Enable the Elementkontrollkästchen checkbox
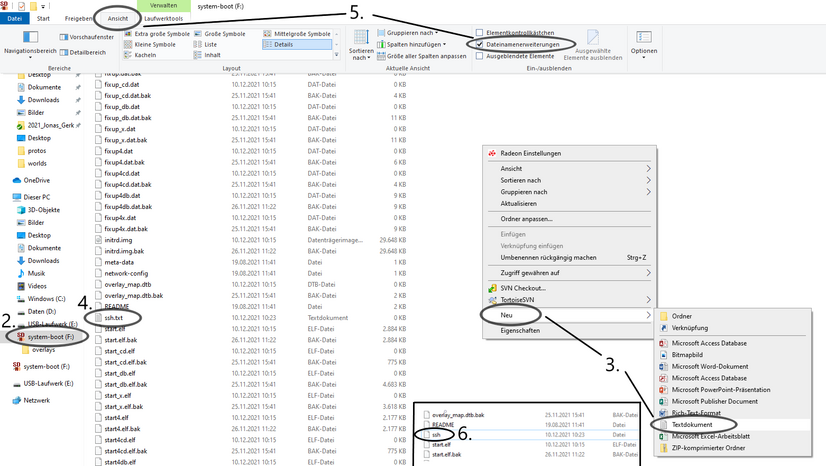The width and height of the screenshot is (826, 466). [480, 33]
